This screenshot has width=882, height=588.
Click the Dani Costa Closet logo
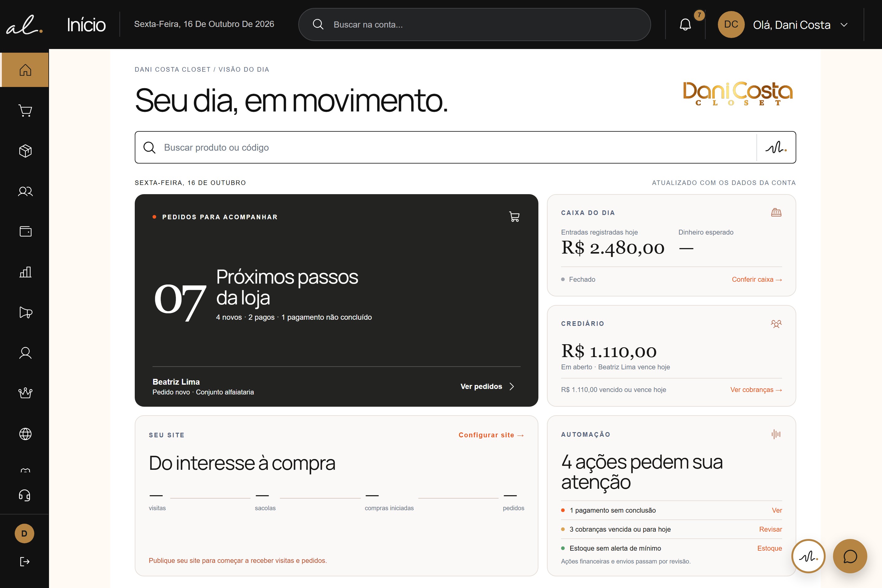click(x=738, y=94)
